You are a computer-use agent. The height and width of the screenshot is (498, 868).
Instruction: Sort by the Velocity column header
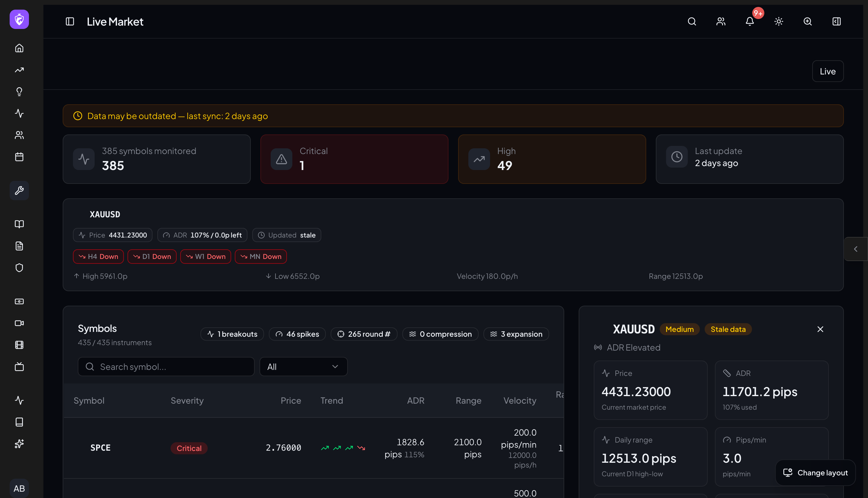(520, 400)
